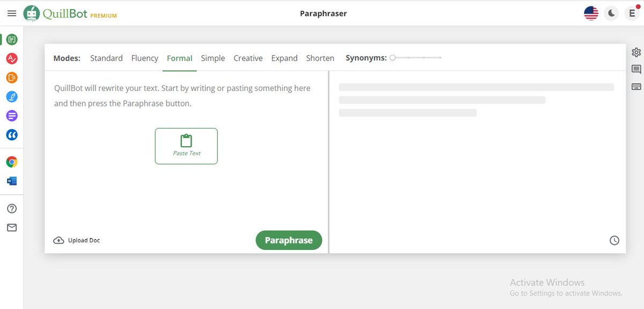Viewport: 644px width, 309px height.
Task: Open the account avatar labeled E
Action: tap(632, 13)
